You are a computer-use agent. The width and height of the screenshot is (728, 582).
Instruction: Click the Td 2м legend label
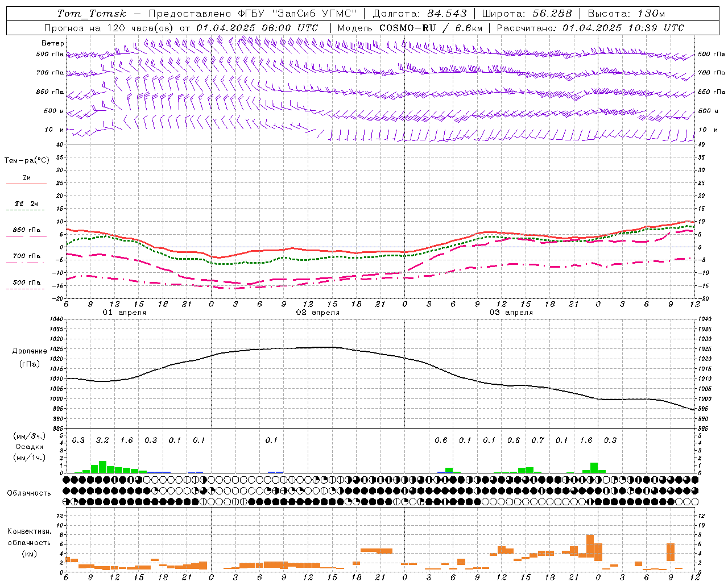[27, 203]
